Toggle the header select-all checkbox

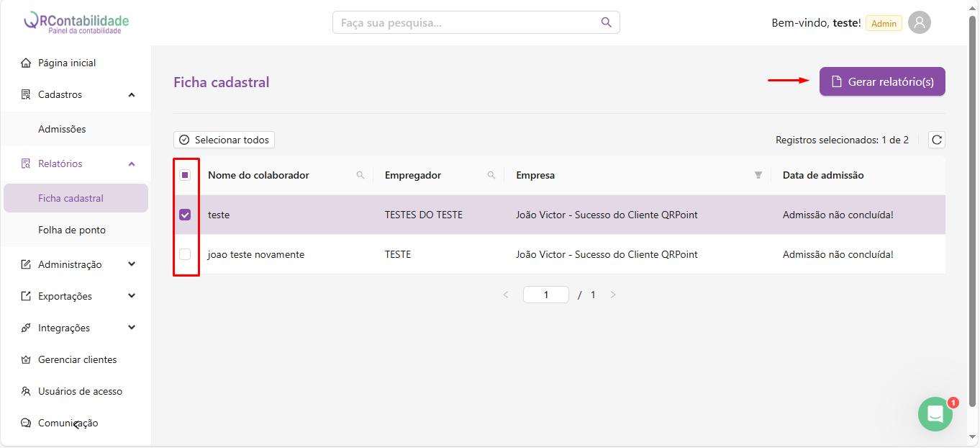pos(185,175)
